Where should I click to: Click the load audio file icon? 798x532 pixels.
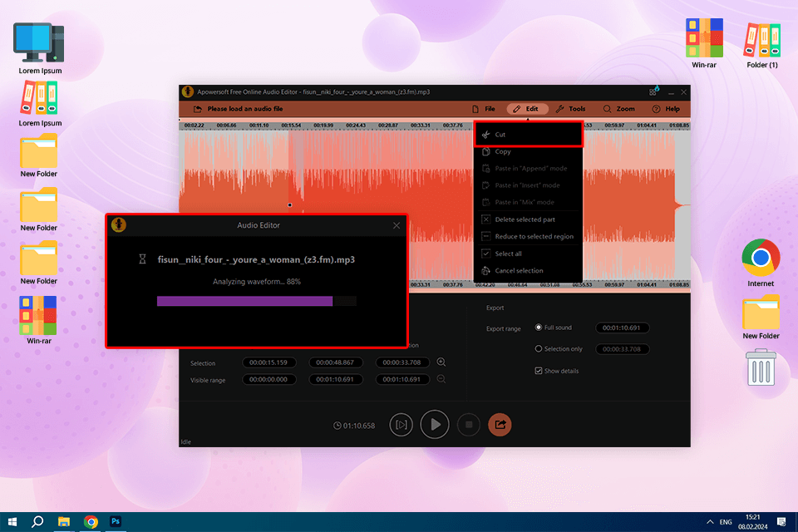click(198, 109)
